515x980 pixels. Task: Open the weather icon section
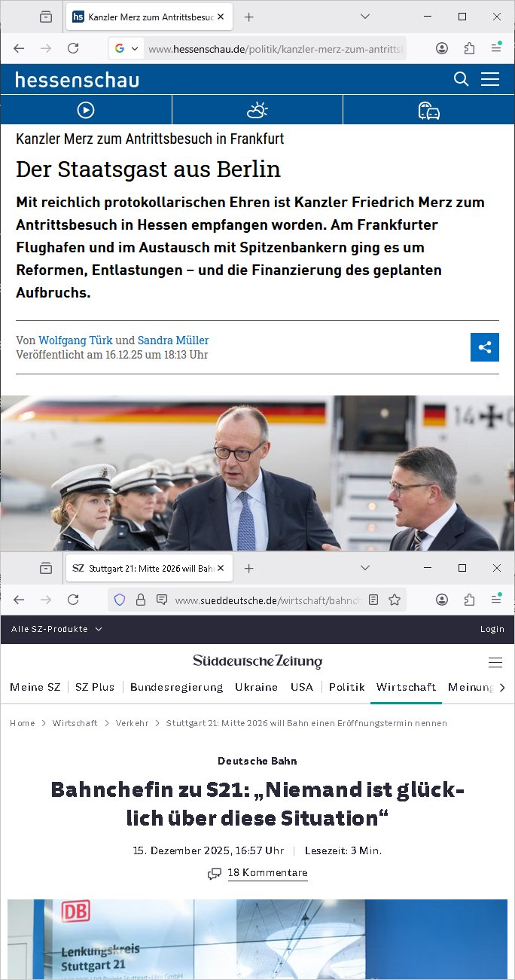257,110
